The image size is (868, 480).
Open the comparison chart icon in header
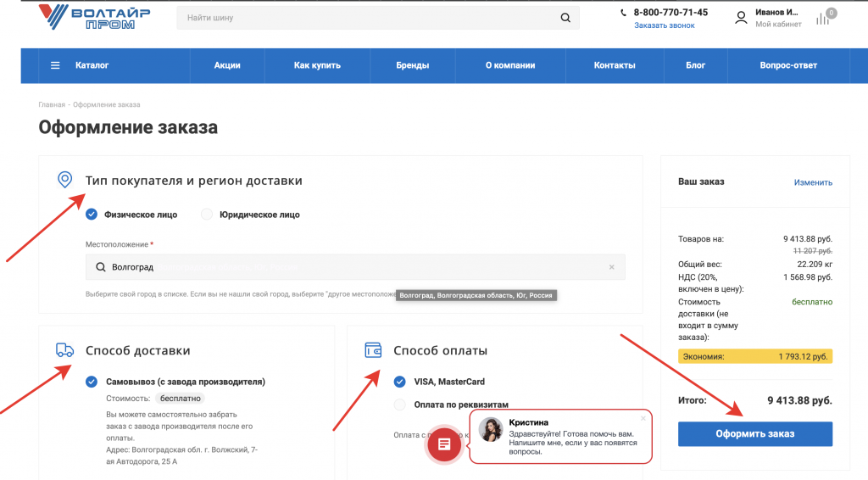822,19
